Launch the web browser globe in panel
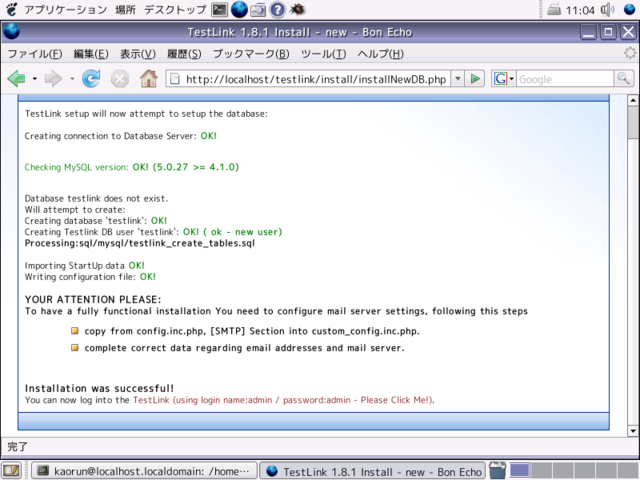Screen dimensions: 640x480 [239, 9]
